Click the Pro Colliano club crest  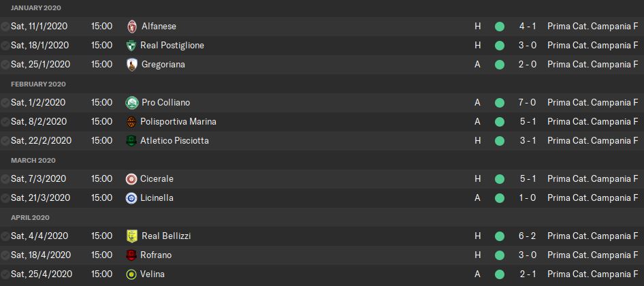131,103
